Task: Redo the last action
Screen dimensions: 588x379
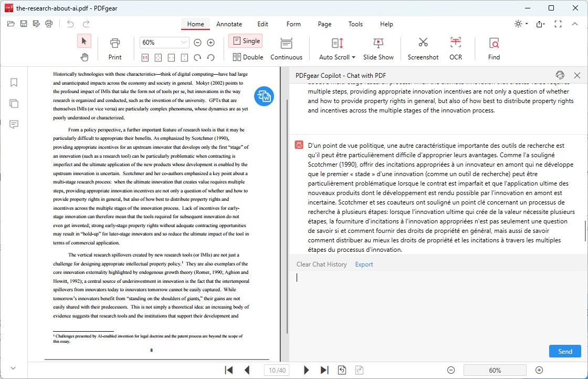Action: 86,24
